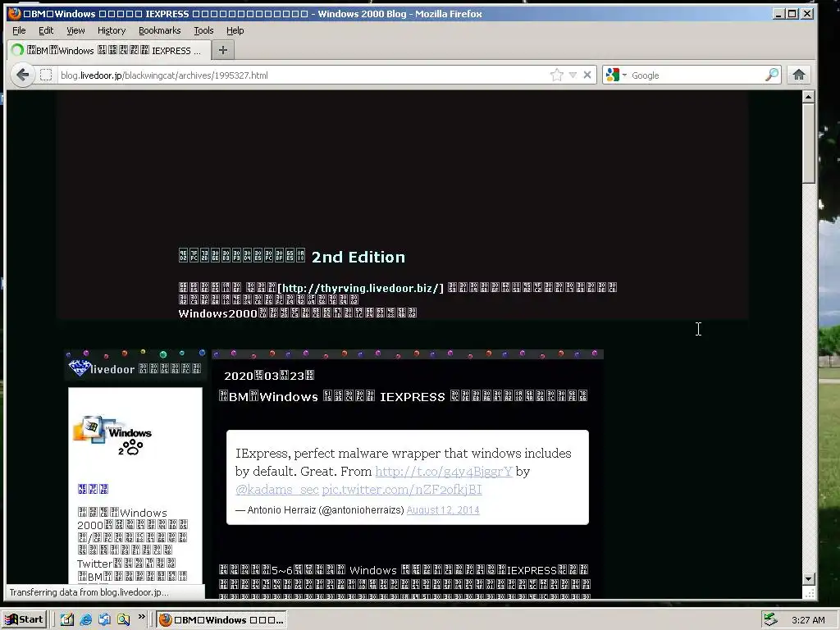The height and width of the screenshot is (630, 840).
Task: Open the Bookmarks menu
Action: click(160, 30)
